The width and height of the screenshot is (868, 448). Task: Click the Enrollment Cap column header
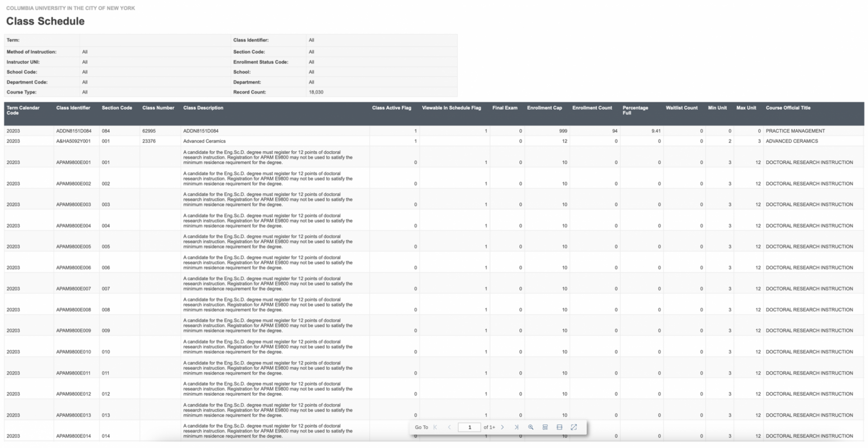pos(544,108)
